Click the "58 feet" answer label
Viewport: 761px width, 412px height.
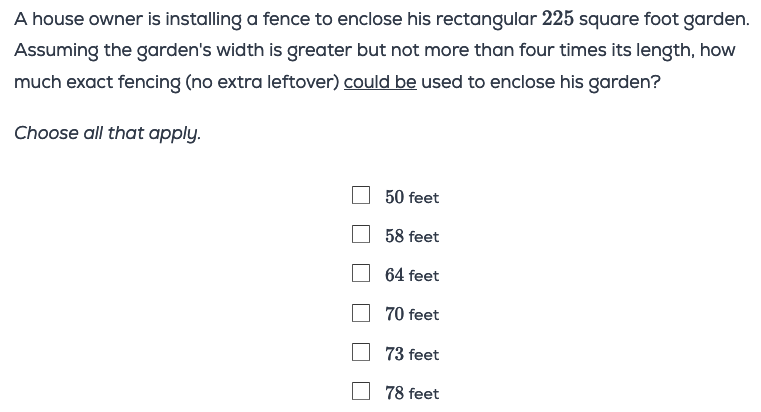click(412, 236)
